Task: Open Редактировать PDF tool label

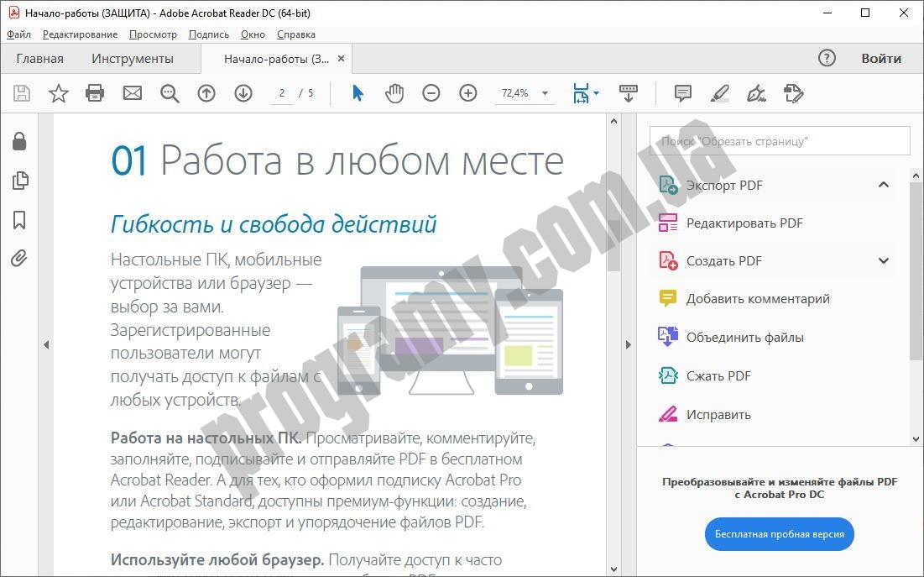Action: coord(744,223)
